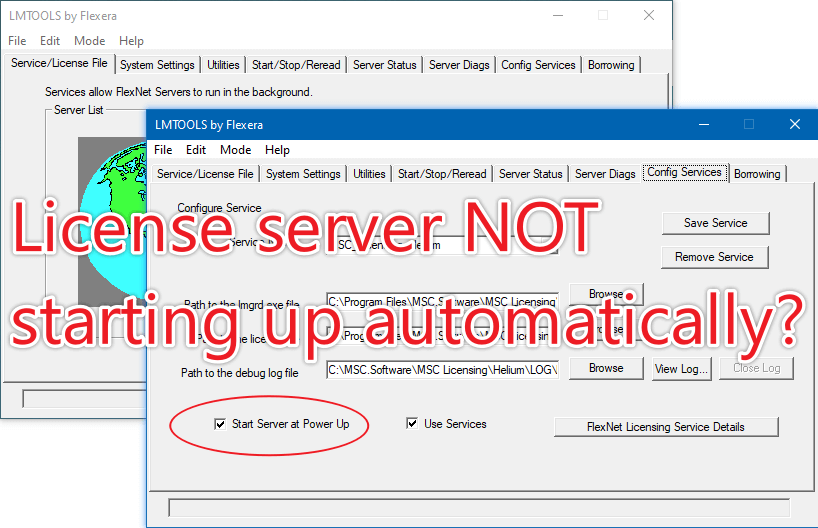Click the Save Service button
818x528 pixels.
pyautogui.click(x=714, y=223)
